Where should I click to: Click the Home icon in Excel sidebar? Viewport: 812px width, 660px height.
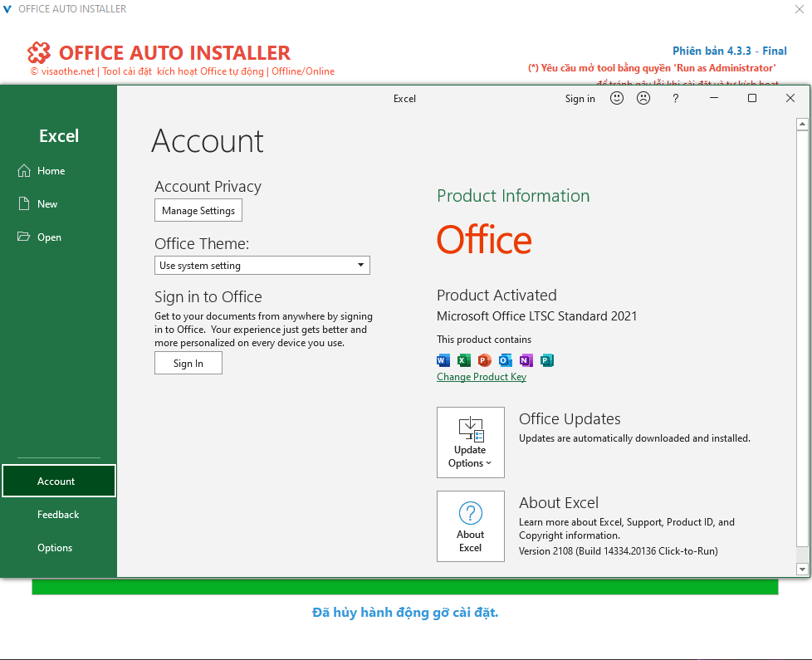pos(24,171)
